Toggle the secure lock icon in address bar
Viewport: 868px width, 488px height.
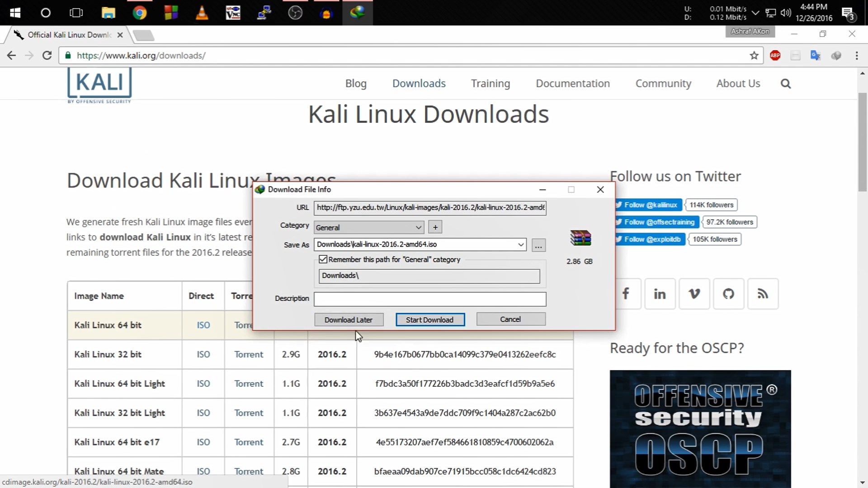click(68, 55)
